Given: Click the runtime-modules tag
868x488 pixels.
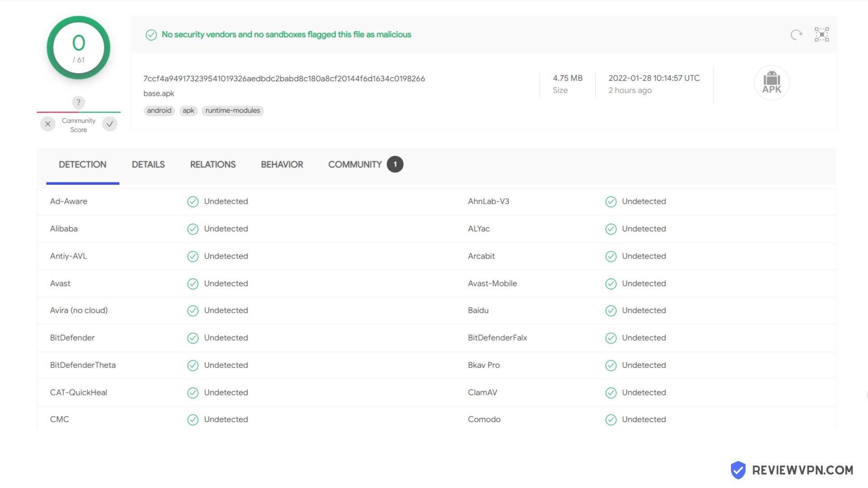Looking at the screenshot, I should tap(233, 111).
